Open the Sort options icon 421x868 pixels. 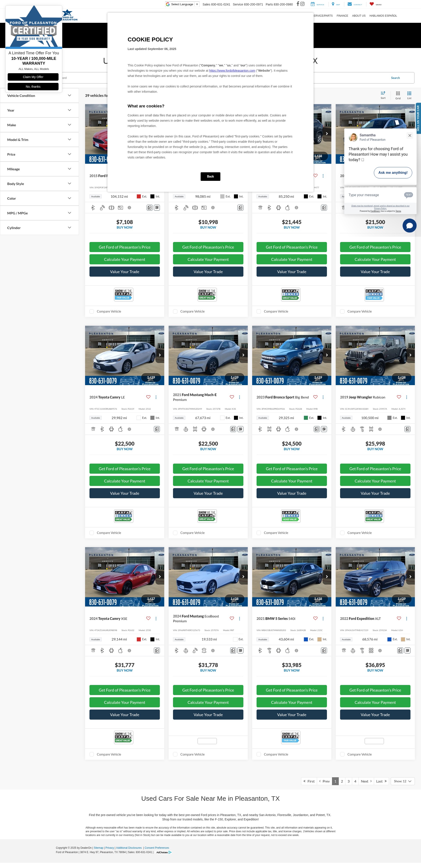point(383,95)
